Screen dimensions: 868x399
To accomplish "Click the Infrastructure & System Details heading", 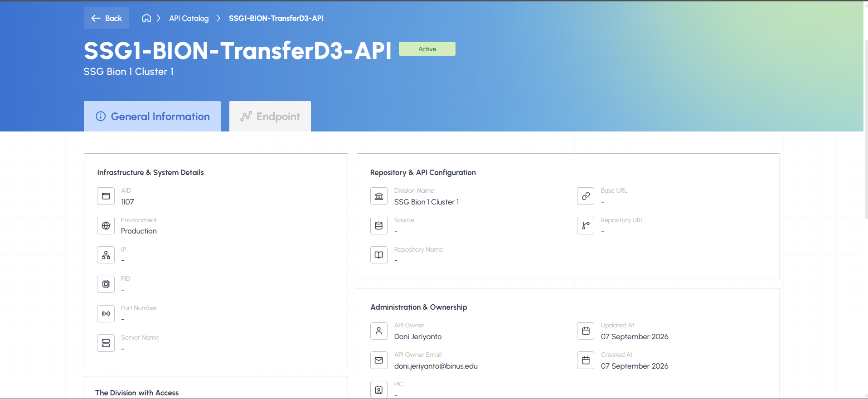I will click(x=150, y=172).
